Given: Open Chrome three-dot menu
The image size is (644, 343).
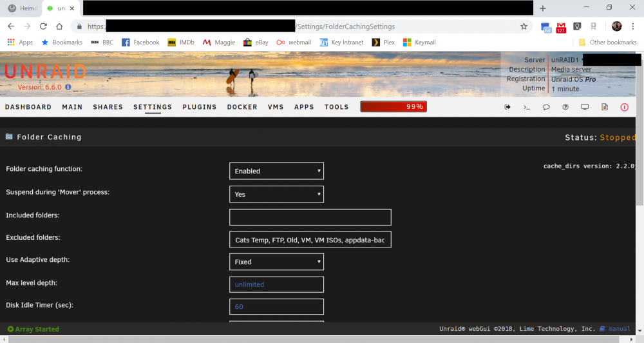Looking at the screenshot, I should point(633,26).
